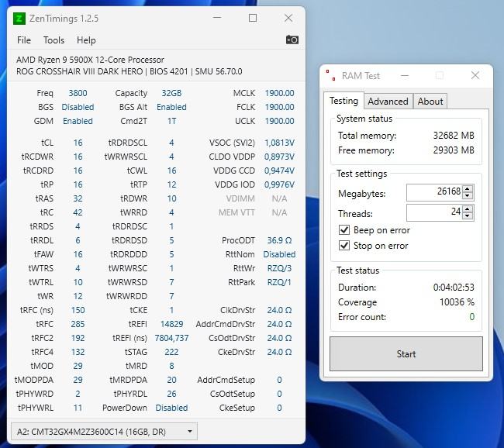Start the RAM test with Start button
This screenshot has height=448, width=504.
[x=406, y=354]
